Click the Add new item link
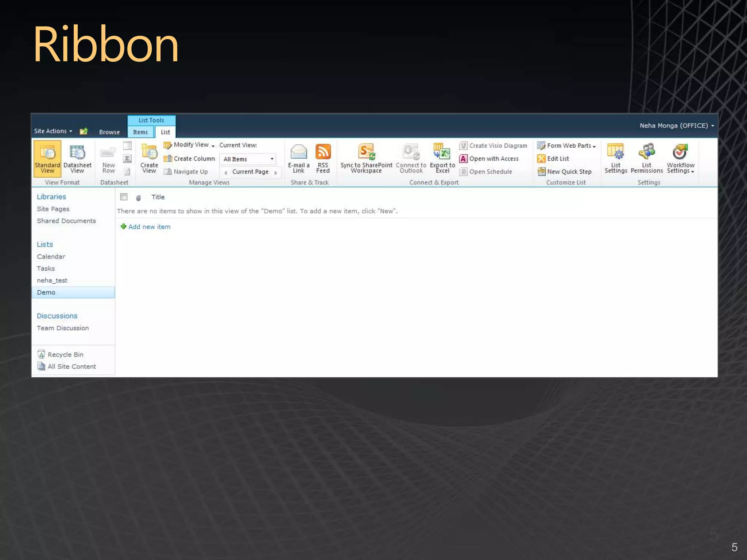747x560 pixels. click(x=149, y=227)
